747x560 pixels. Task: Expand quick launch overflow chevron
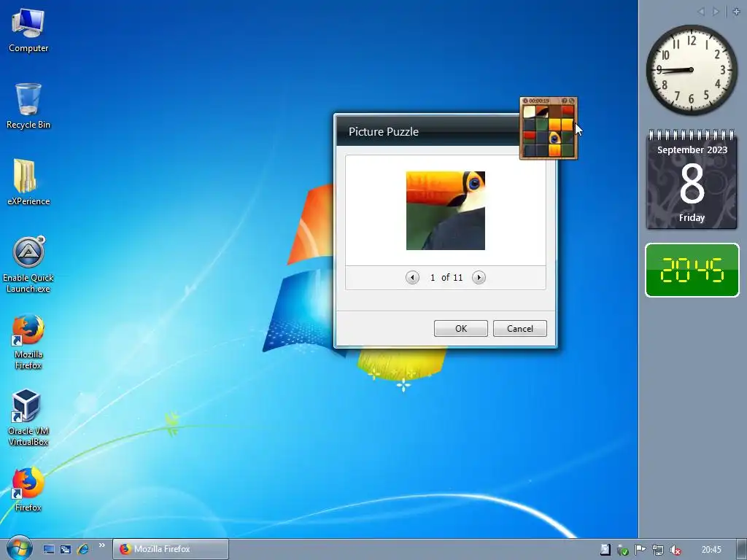[101, 545]
